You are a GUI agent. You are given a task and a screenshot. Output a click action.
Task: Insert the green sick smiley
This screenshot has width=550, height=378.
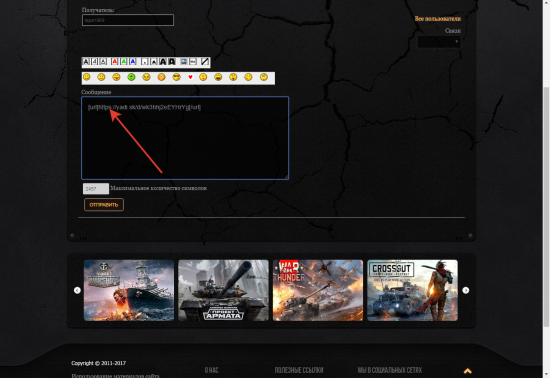131,77
